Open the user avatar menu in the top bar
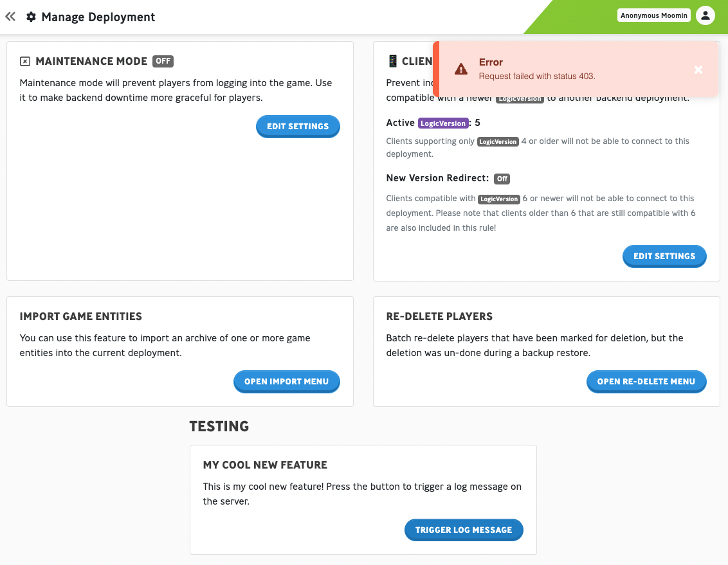This screenshot has width=728, height=565. click(705, 15)
